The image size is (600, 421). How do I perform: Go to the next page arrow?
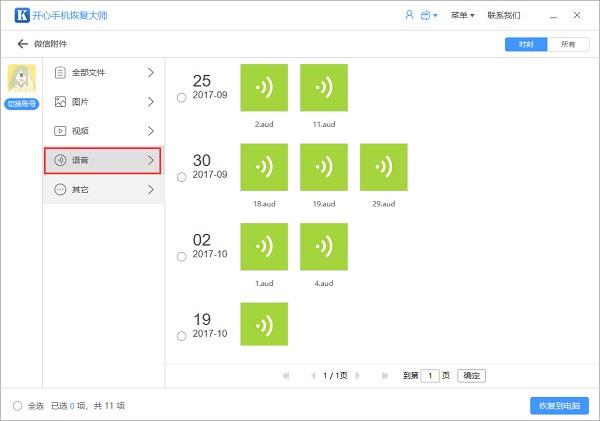point(357,375)
